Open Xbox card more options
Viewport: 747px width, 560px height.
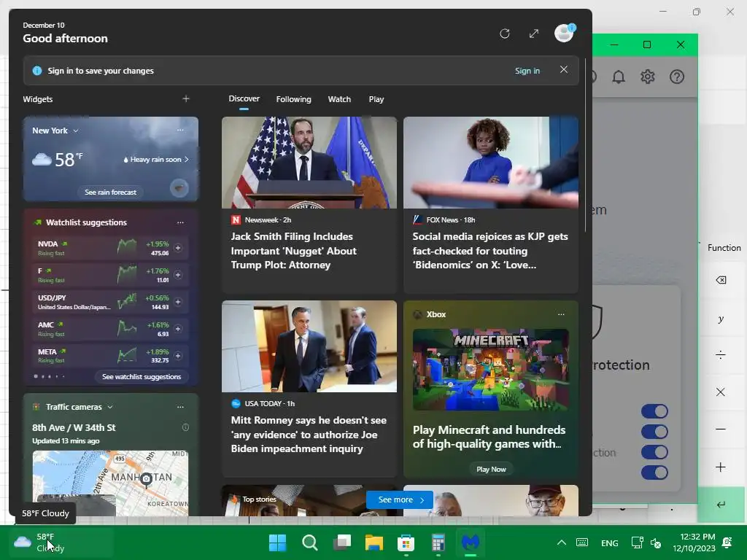[561, 314]
